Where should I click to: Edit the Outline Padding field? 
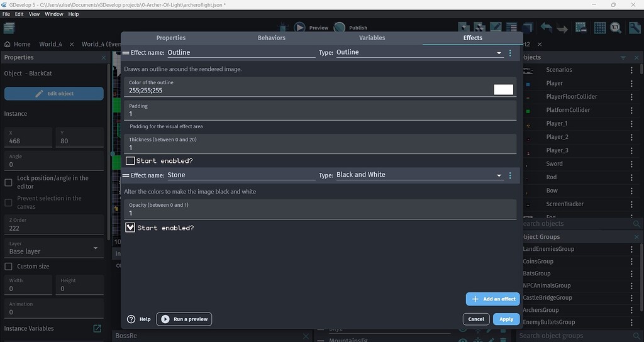[x=320, y=111]
